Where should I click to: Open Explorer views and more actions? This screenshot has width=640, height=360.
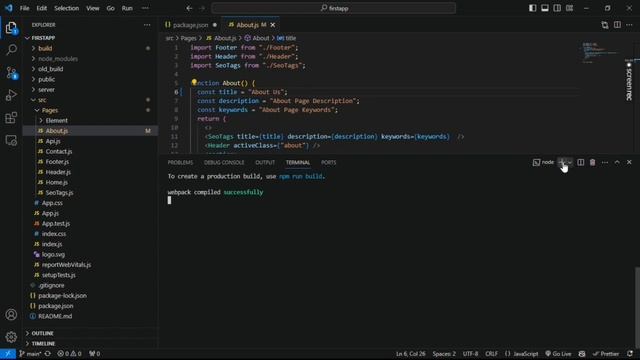tap(147, 25)
